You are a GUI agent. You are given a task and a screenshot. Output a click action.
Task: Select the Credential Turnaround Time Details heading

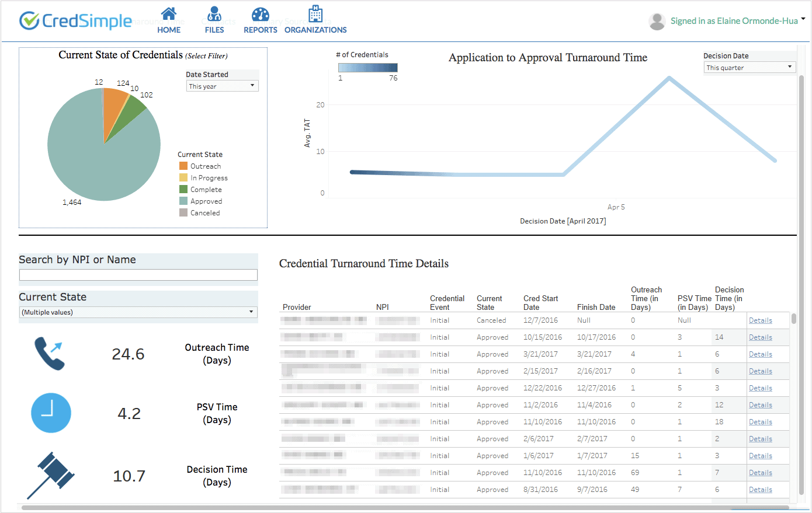[363, 263]
